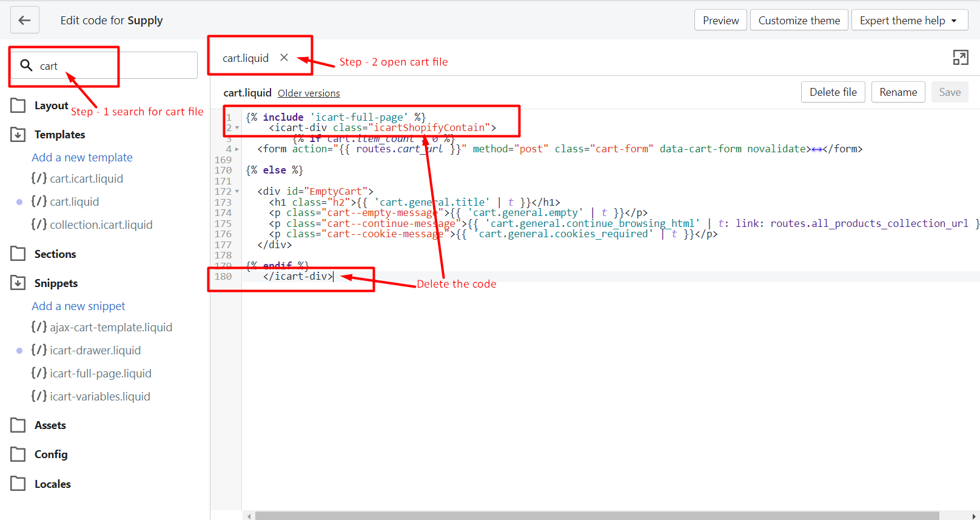
Task: Open cart.icart.liquid template file
Action: click(86, 179)
